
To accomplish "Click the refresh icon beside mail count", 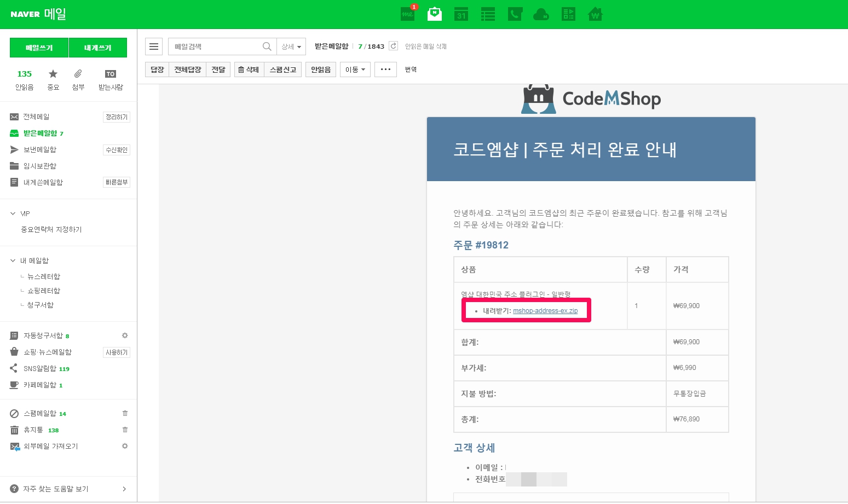I will point(393,46).
